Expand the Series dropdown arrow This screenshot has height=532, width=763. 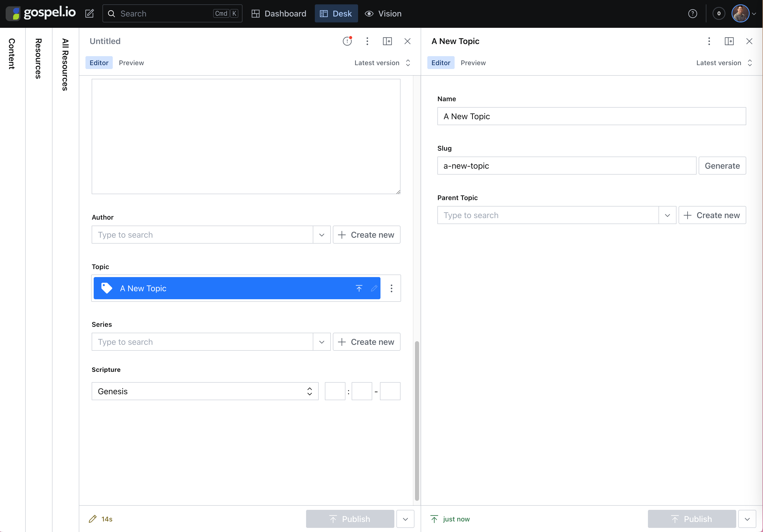click(322, 342)
